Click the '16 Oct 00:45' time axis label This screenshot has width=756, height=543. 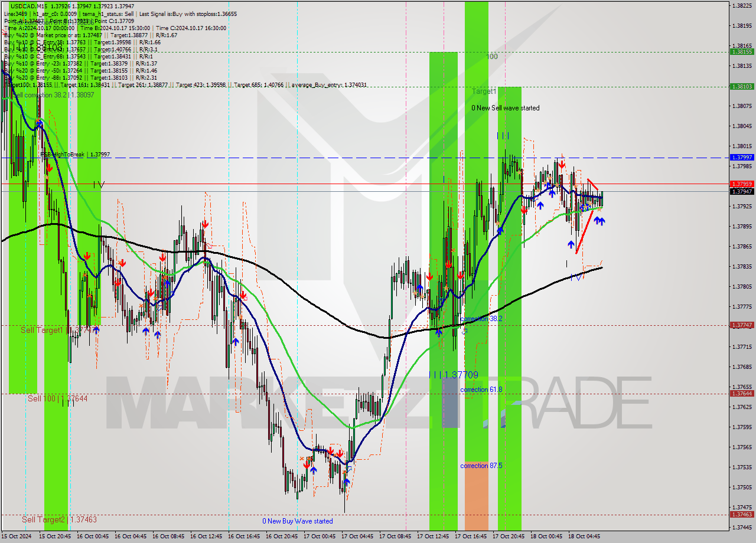click(92, 537)
